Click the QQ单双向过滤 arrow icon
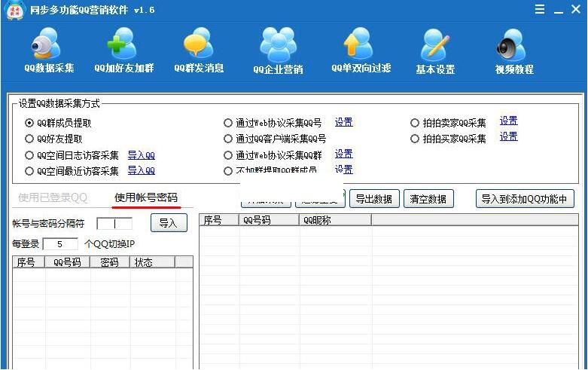The image size is (588, 370). [361, 45]
